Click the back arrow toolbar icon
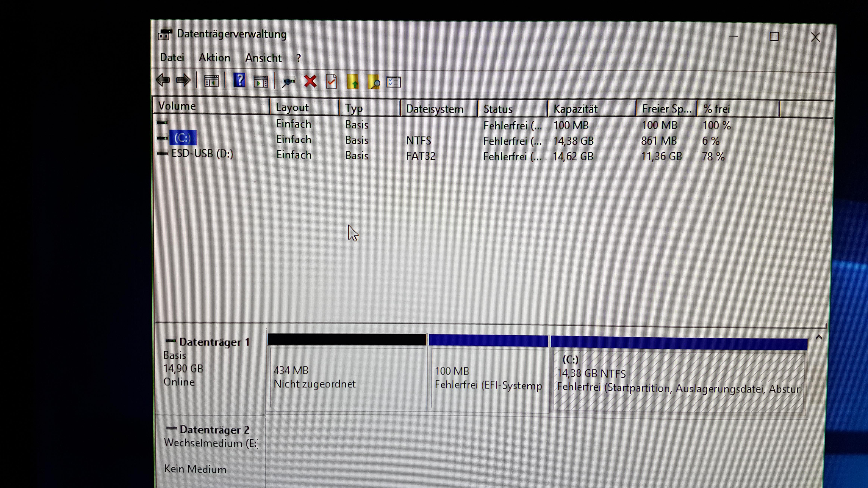This screenshot has height=488, width=868. [163, 81]
